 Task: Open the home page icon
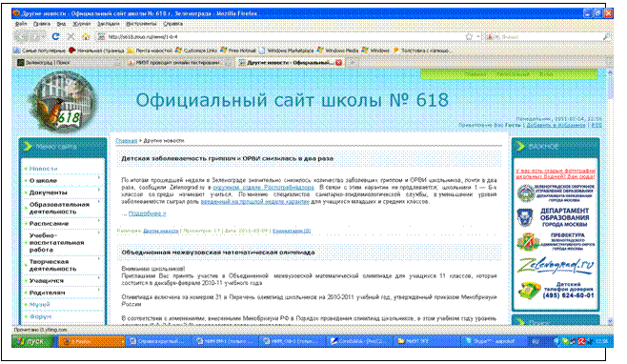(x=86, y=37)
